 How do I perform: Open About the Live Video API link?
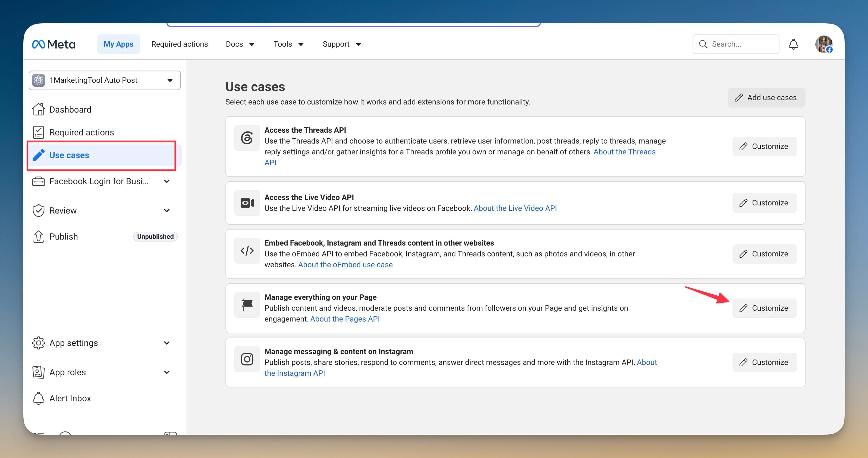tap(515, 208)
